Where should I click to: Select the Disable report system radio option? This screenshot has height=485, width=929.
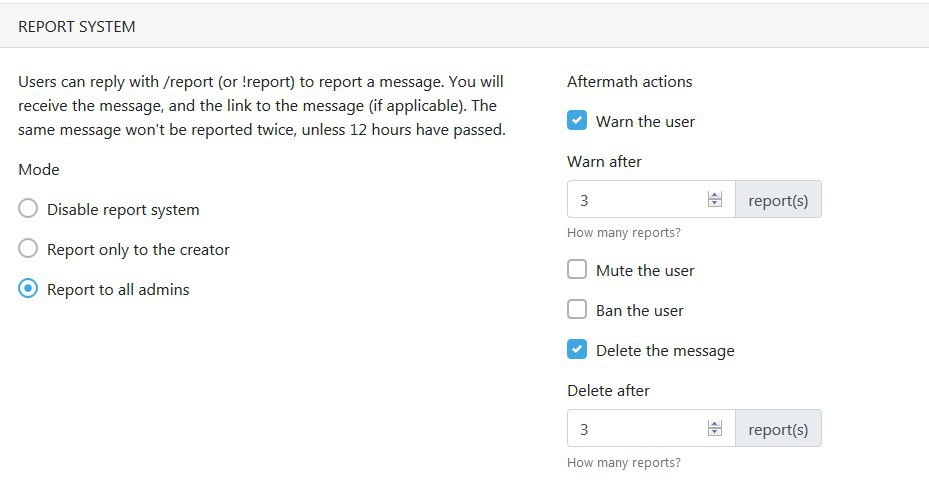pyautogui.click(x=28, y=209)
